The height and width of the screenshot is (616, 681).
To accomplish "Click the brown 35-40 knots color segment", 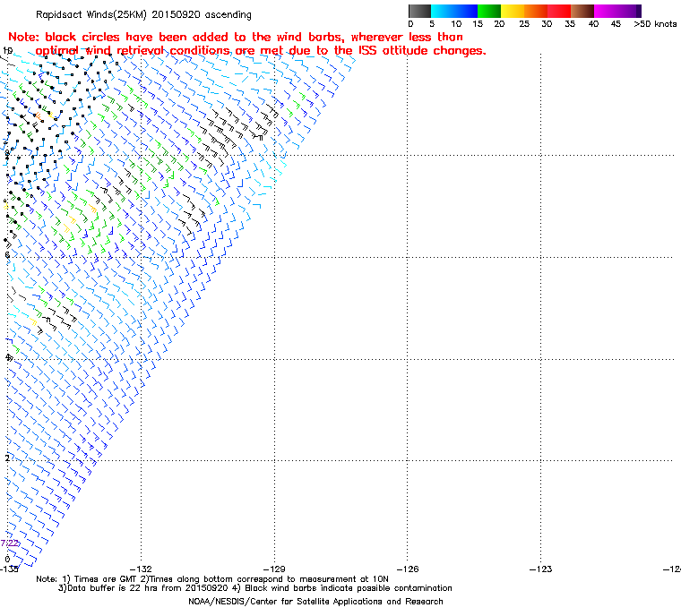I will pyautogui.click(x=582, y=11).
